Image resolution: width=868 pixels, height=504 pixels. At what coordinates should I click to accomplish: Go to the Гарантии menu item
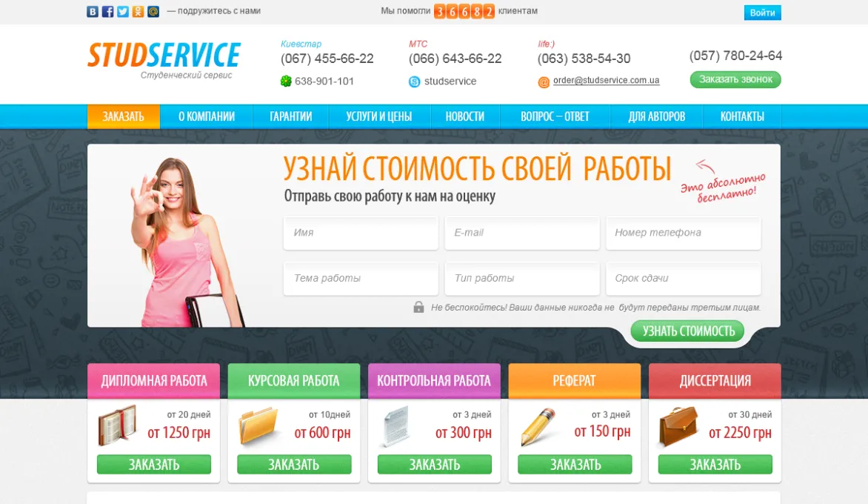point(290,116)
